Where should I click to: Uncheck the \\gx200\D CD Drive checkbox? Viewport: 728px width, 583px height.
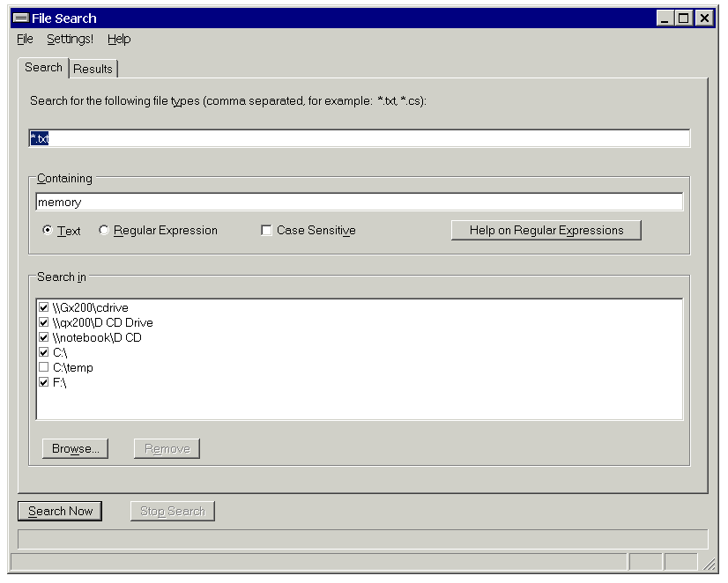(44, 323)
